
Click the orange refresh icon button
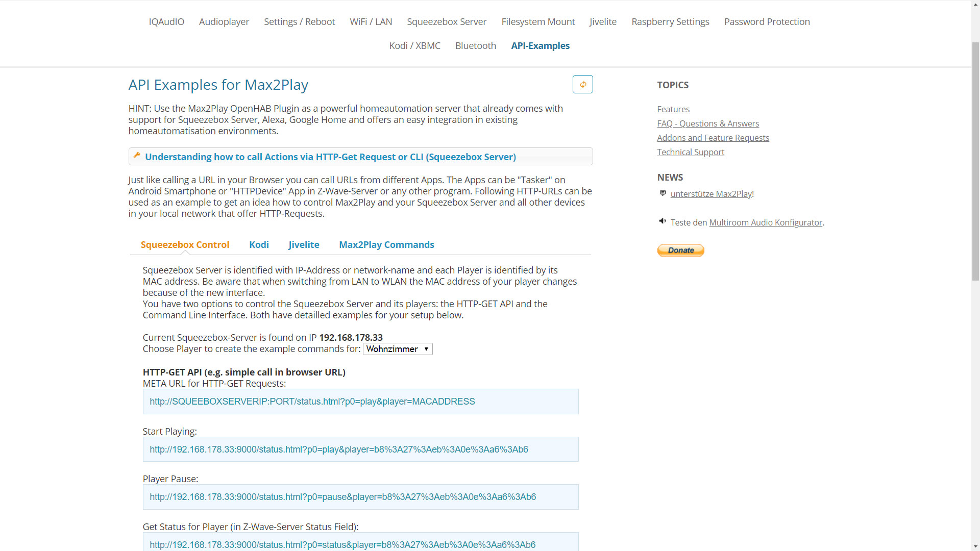pos(582,84)
